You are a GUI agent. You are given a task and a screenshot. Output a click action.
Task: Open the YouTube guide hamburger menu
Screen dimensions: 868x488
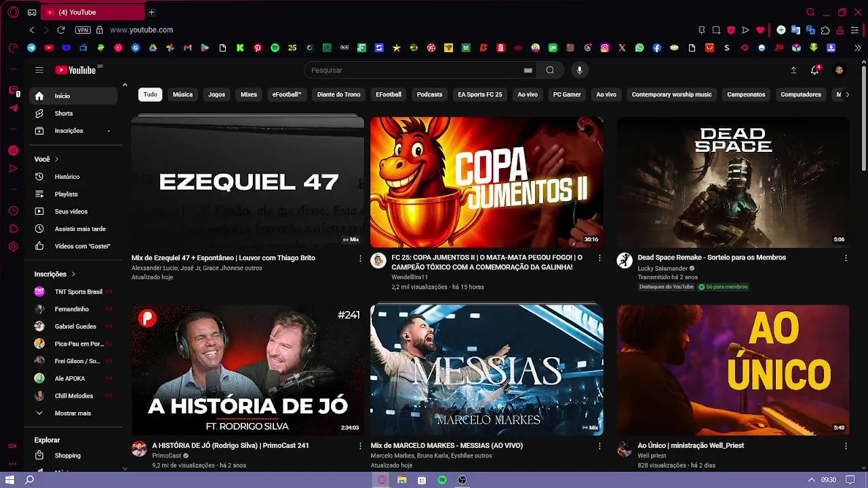[39, 70]
